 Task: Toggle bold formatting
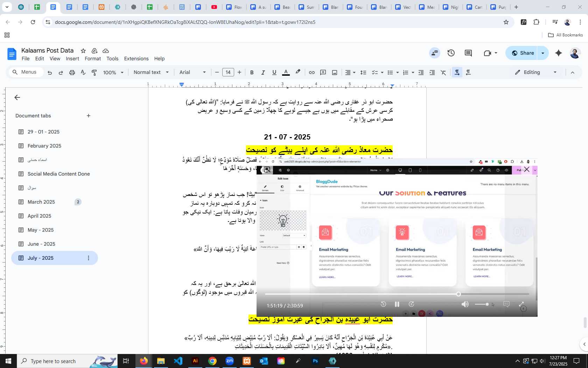(x=252, y=73)
